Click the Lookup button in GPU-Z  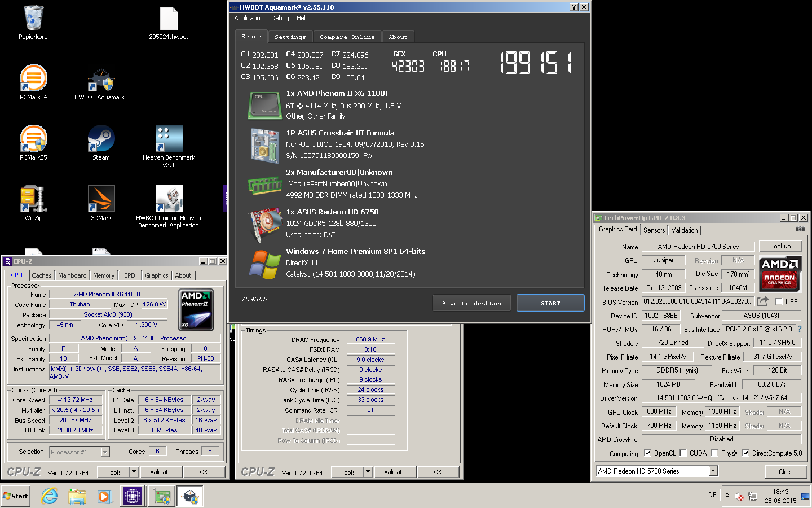coord(780,246)
